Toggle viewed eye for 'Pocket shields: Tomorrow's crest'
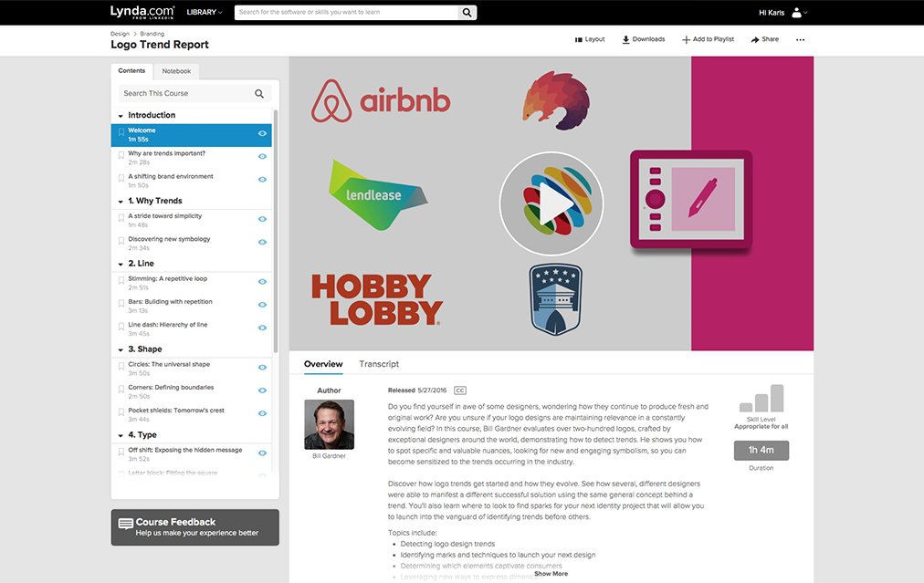The height and width of the screenshot is (583, 924). coord(262,413)
